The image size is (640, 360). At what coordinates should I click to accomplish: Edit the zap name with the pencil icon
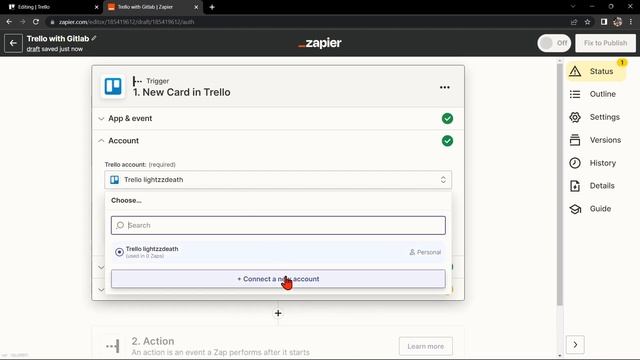[x=94, y=38]
